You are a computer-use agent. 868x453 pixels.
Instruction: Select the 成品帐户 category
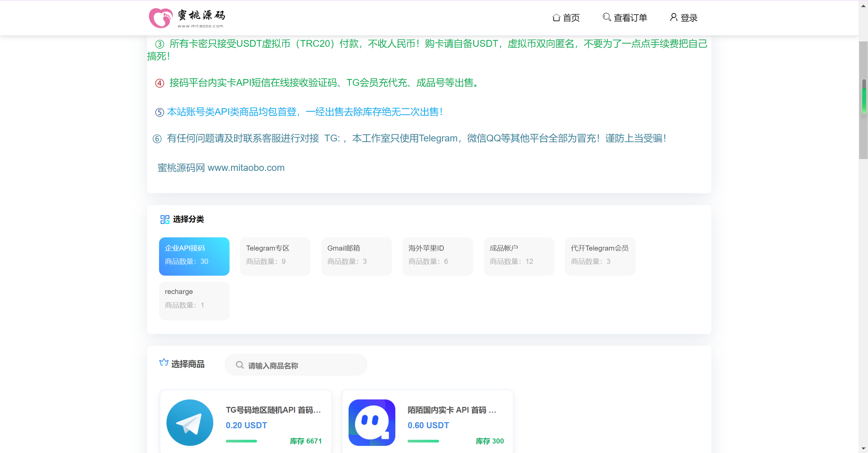(x=518, y=256)
